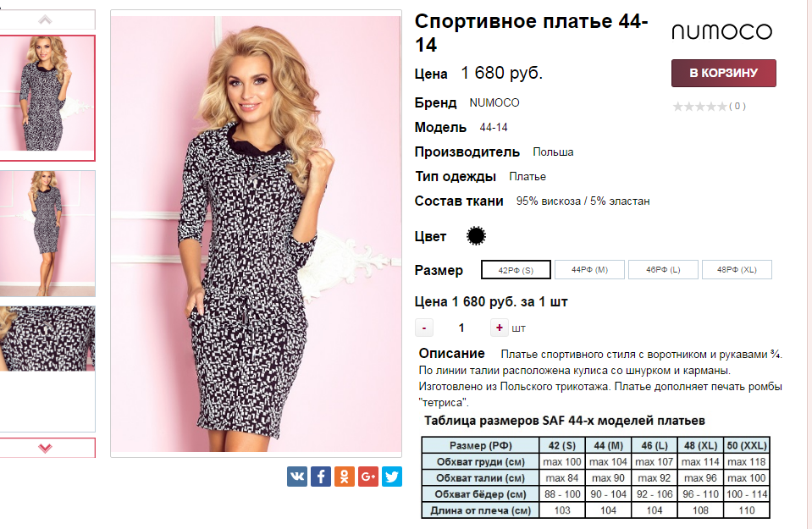Tweet this product with the Twitter icon
This screenshot has width=812, height=529.
[391, 477]
